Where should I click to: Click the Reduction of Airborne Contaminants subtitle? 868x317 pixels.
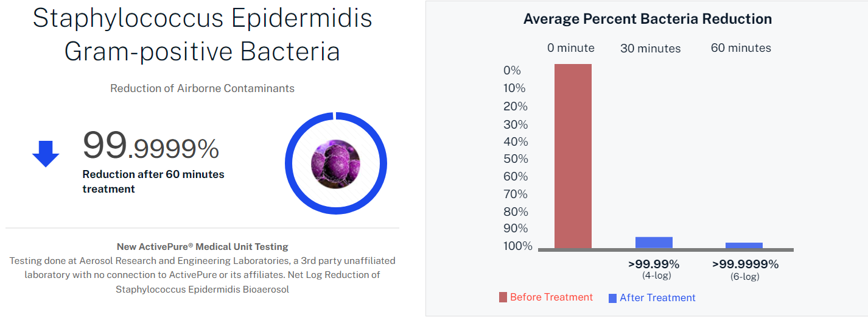point(202,88)
